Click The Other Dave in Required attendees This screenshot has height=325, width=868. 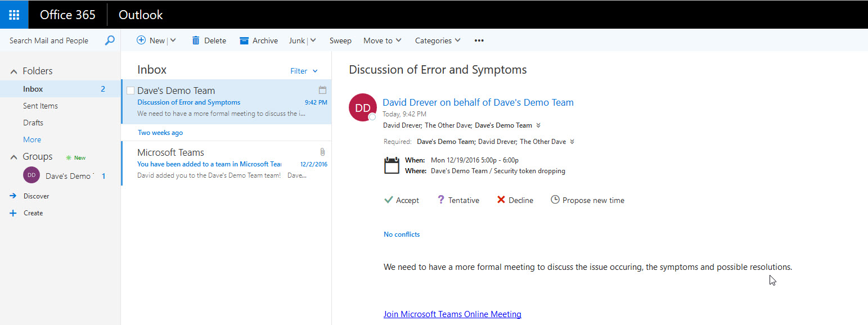tap(542, 142)
